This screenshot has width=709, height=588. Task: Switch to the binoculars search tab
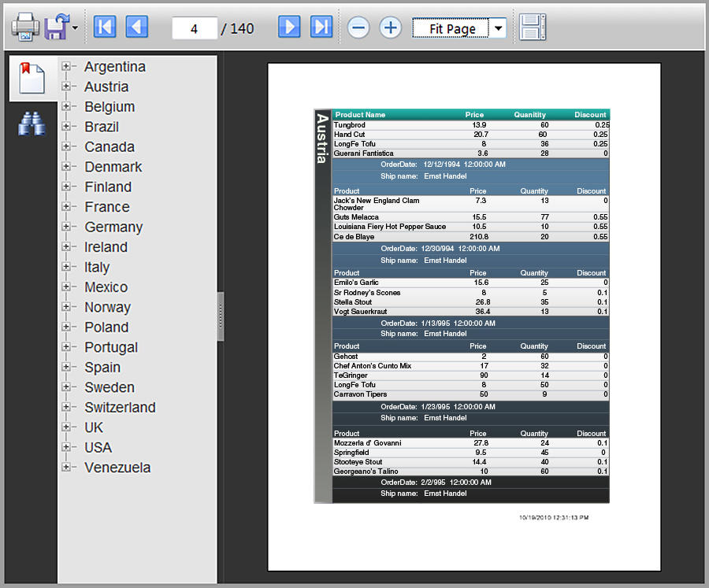click(x=32, y=124)
